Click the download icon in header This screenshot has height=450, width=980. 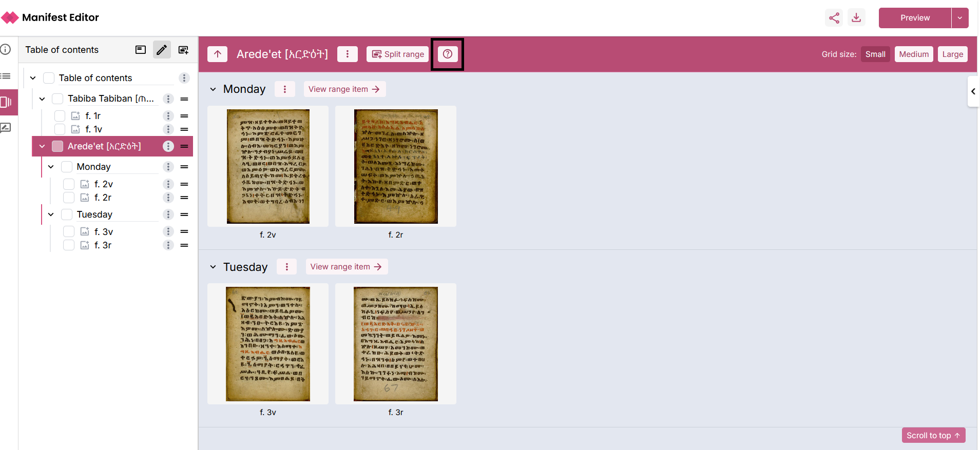[x=856, y=18]
